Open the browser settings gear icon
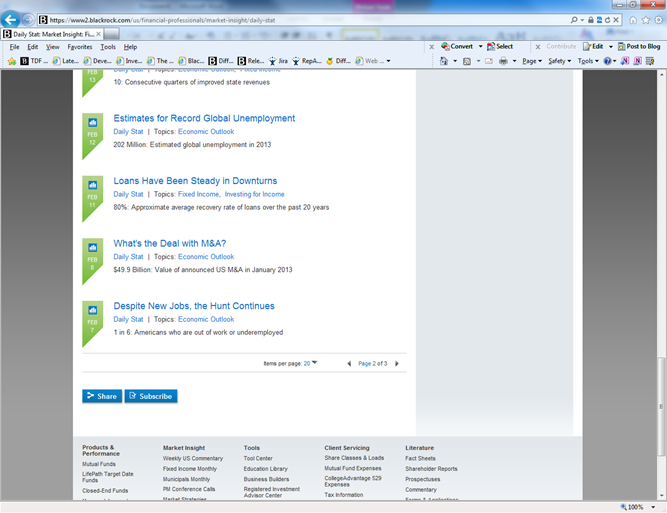This screenshot has height=513, width=667. tap(658, 20)
